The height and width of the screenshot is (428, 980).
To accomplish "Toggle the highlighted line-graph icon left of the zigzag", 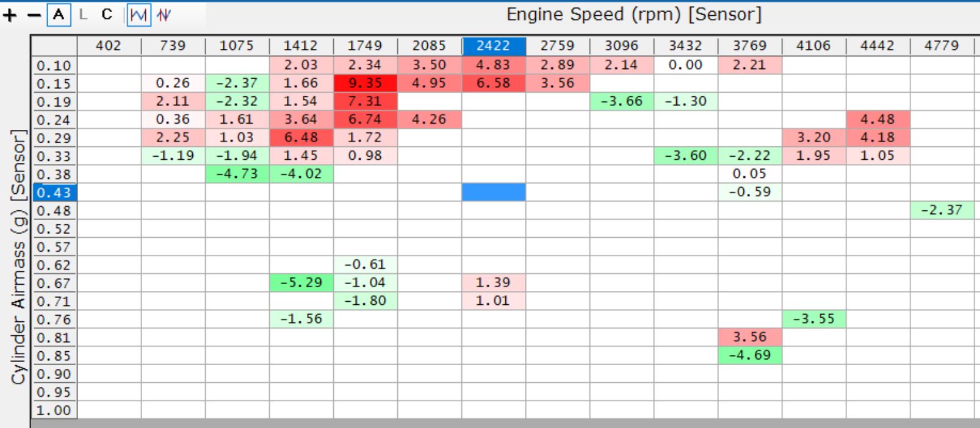I will click(x=139, y=15).
